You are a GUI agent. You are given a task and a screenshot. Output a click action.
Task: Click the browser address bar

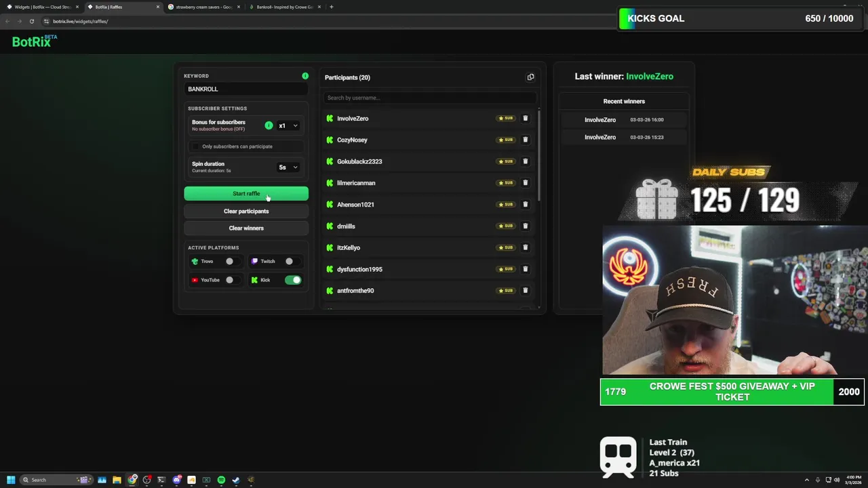[x=325, y=21]
